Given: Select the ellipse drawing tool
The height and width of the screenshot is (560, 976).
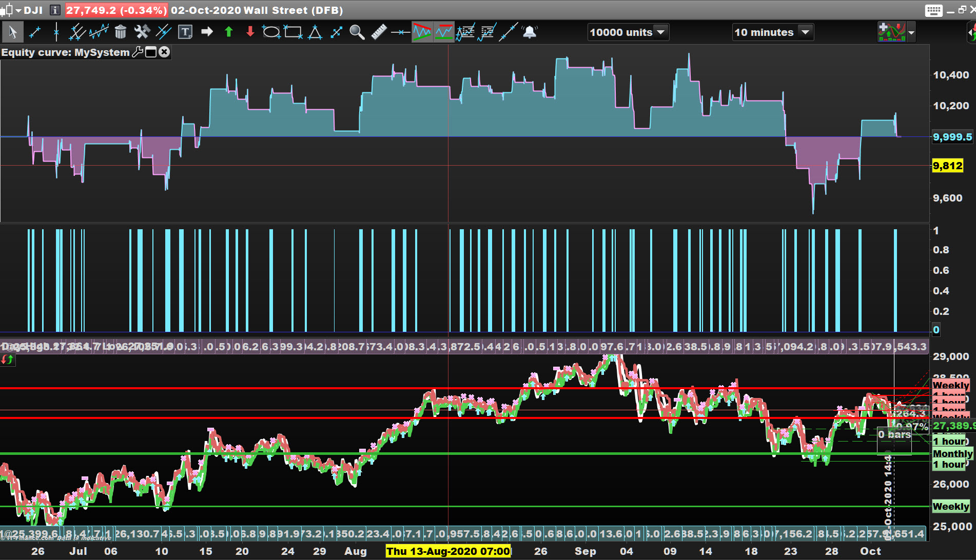Looking at the screenshot, I should pyautogui.click(x=270, y=32).
